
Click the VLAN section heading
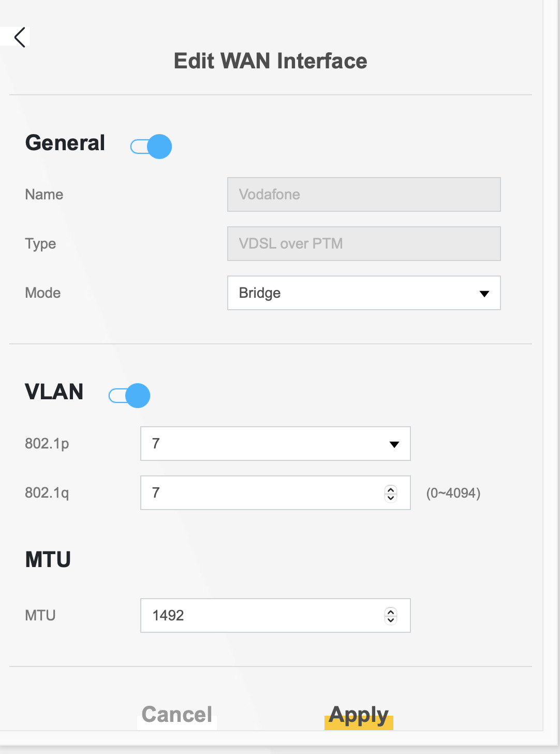click(x=54, y=392)
